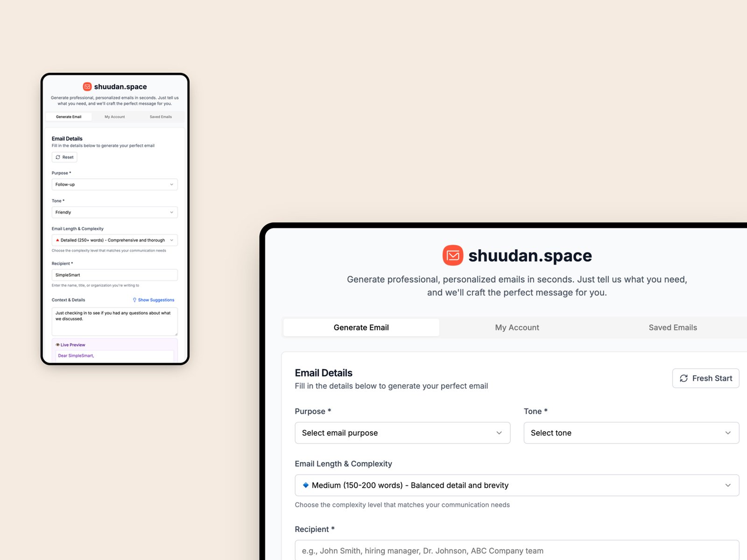Click in the desktop Recipient input field
747x560 pixels.
coord(516,551)
